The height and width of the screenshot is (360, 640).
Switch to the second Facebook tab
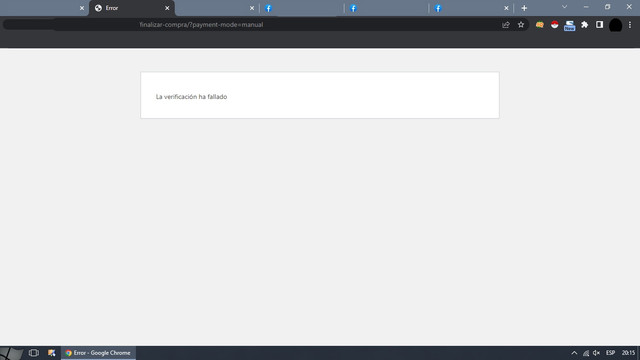click(386, 8)
